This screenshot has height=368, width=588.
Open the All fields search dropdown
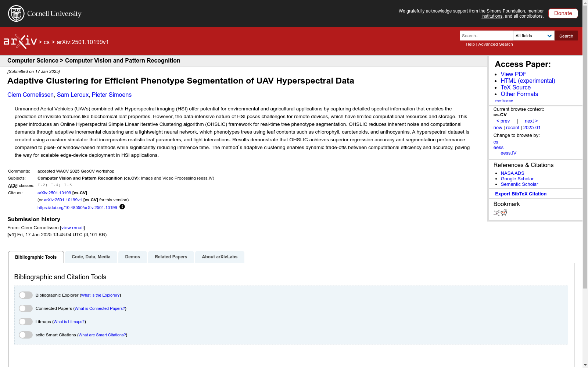pyautogui.click(x=534, y=36)
